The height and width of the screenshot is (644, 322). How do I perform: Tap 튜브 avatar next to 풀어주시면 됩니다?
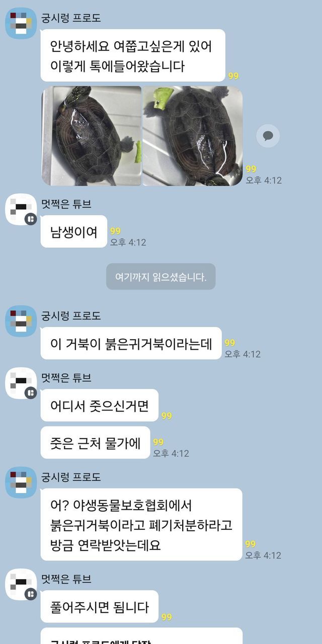coord(21,585)
